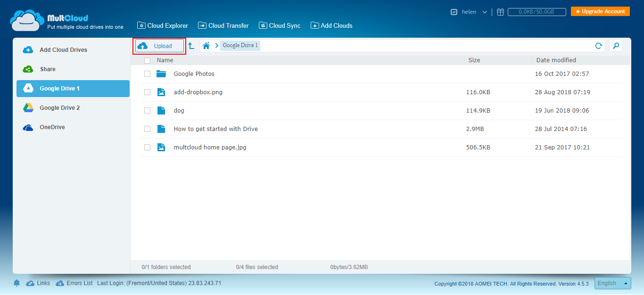Toggle the select-all checkbox in the header
This screenshot has width=644, height=295.
tap(147, 60)
